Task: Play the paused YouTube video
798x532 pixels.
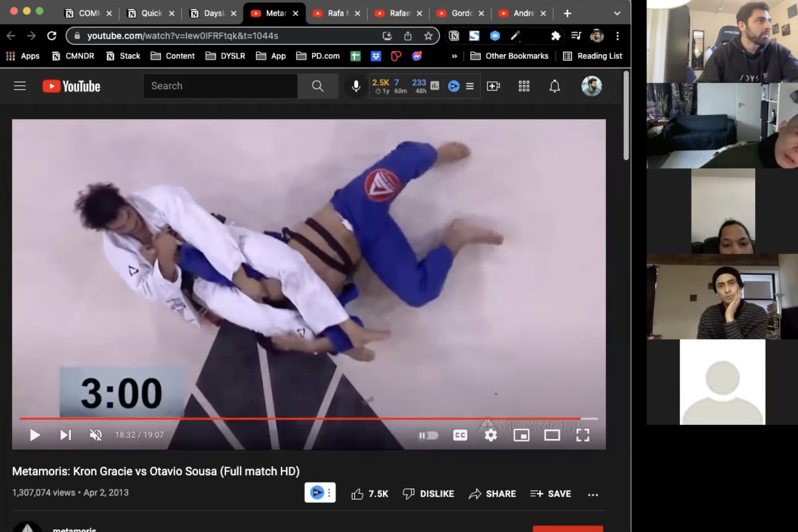Action: 35,435
